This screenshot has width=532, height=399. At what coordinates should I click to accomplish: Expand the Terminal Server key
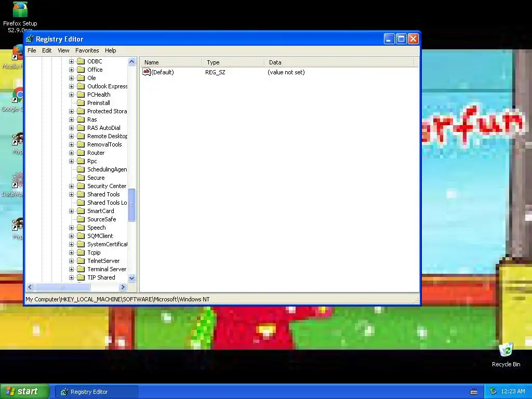[x=71, y=269]
